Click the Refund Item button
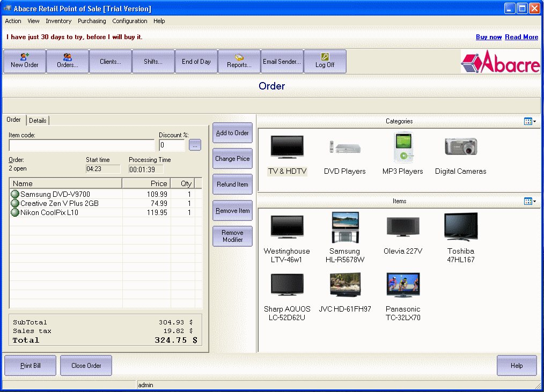This screenshot has height=392, width=544. click(232, 184)
